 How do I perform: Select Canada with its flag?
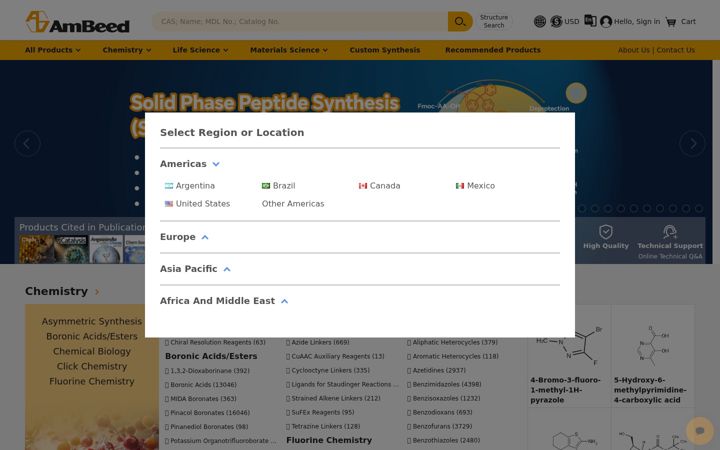tap(379, 186)
